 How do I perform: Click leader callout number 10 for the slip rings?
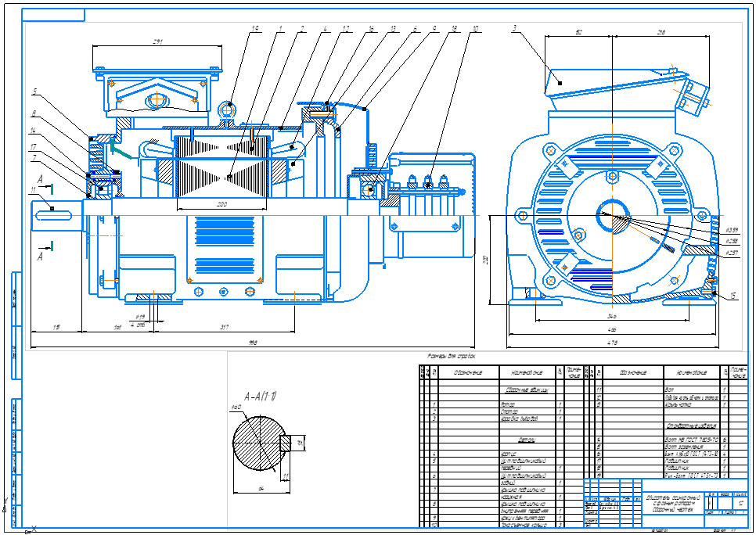click(x=475, y=29)
